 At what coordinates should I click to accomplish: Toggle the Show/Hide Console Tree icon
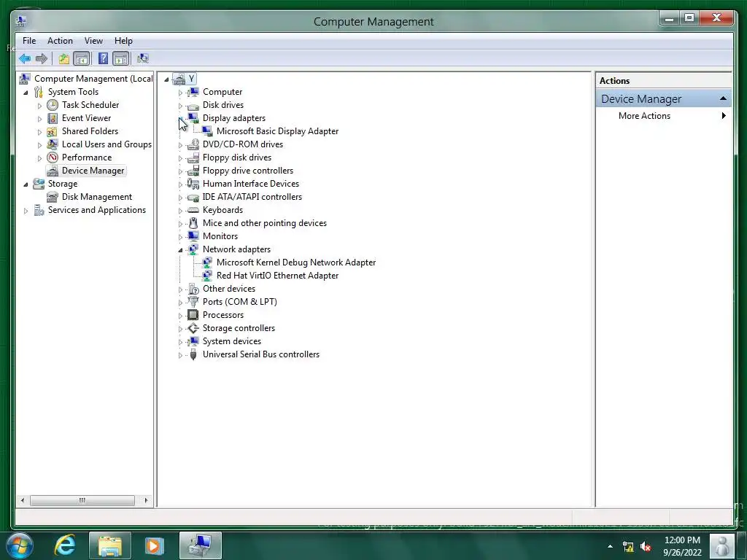(82, 58)
